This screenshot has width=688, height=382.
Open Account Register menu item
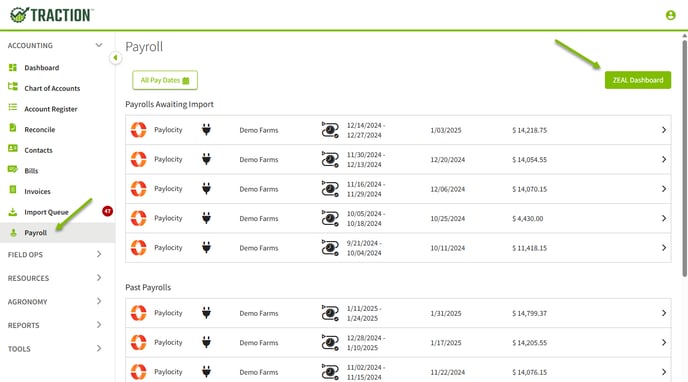pos(51,109)
